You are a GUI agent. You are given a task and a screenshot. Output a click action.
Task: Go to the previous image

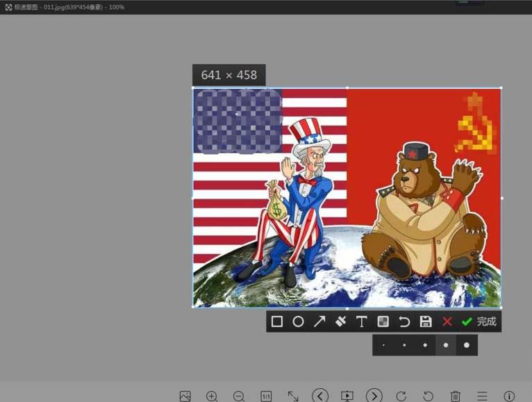[320, 396]
